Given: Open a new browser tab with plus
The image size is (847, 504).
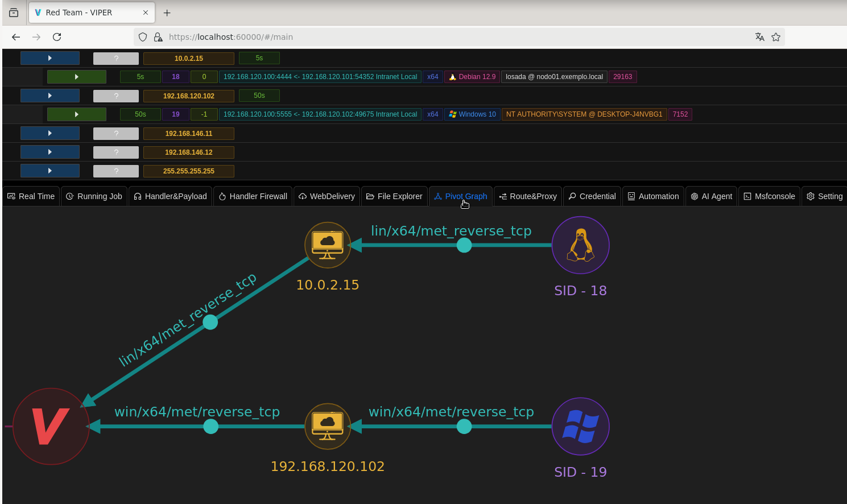Looking at the screenshot, I should (x=167, y=13).
